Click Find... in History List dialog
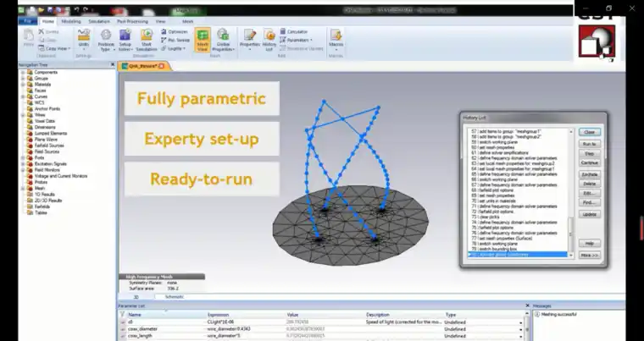Viewport: 644px width, 341px height. click(590, 203)
